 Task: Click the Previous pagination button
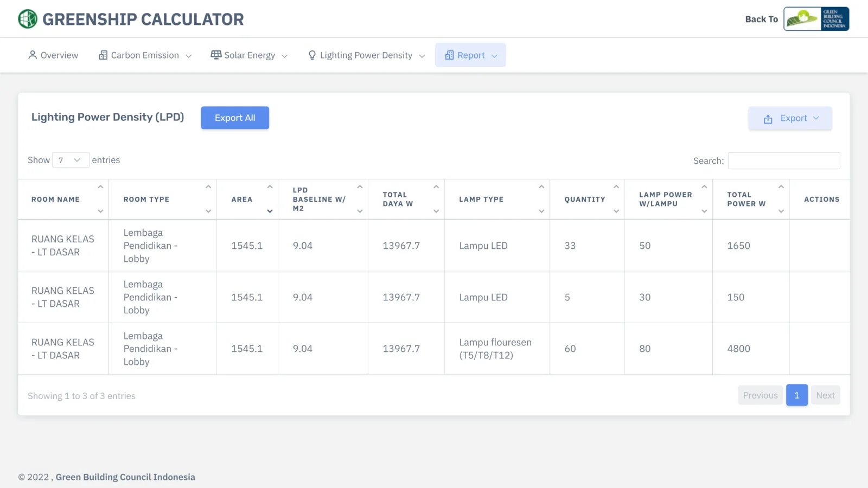point(760,395)
